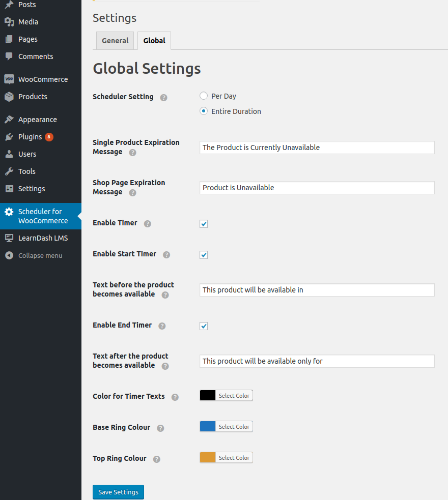The image size is (448, 500).
Task: Open help icon for Base Ring Colour
Action: point(160,428)
